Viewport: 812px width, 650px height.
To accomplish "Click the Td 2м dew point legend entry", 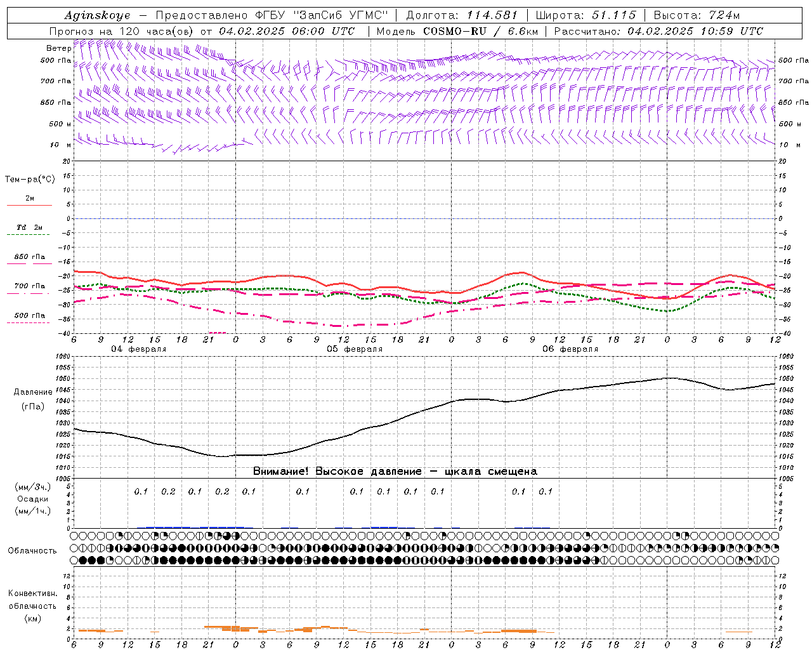I will (29, 227).
